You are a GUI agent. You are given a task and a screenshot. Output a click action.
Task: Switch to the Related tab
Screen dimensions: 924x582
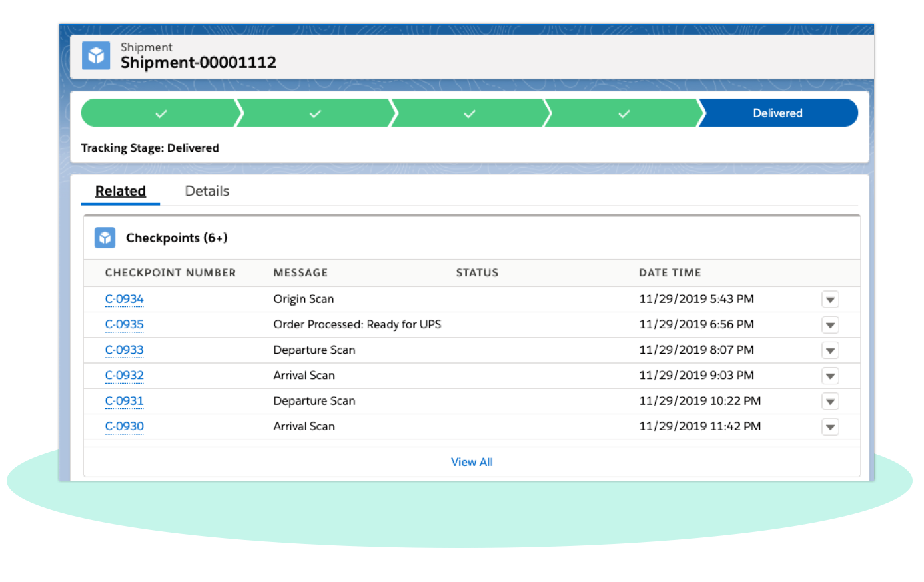(x=121, y=191)
